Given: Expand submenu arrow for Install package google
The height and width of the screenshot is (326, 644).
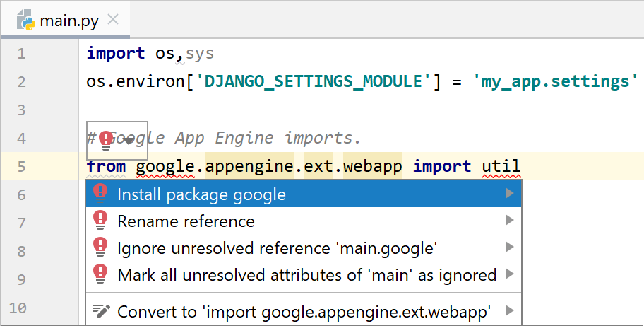Looking at the screenshot, I should click(508, 193).
